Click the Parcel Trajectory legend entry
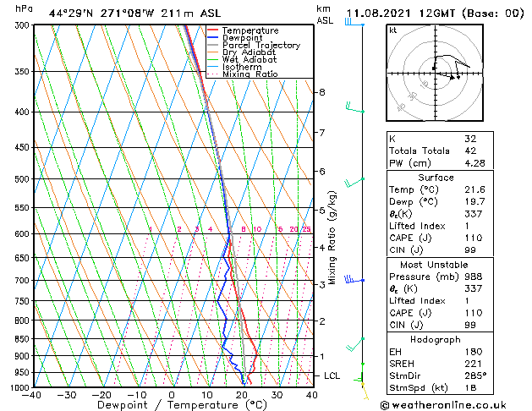532x411 pixels. coord(261,45)
